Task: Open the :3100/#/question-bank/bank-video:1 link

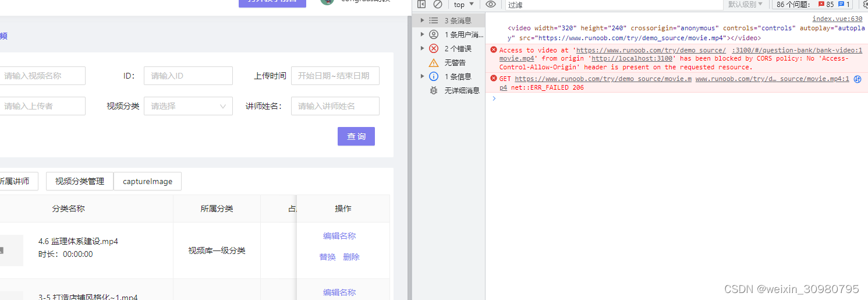Action: pos(797,50)
